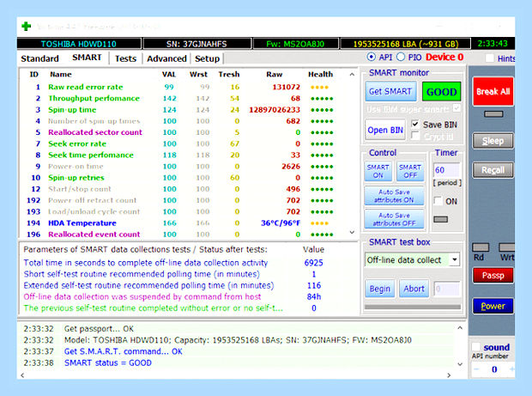Viewport: 532px width, 396px height.
Task: Click the TOSHIBA HDWD110 model label
Action: point(79,44)
